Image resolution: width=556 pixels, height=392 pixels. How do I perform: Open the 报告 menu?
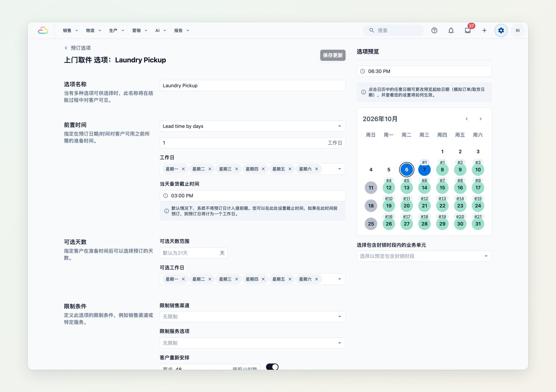click(182, 31)
